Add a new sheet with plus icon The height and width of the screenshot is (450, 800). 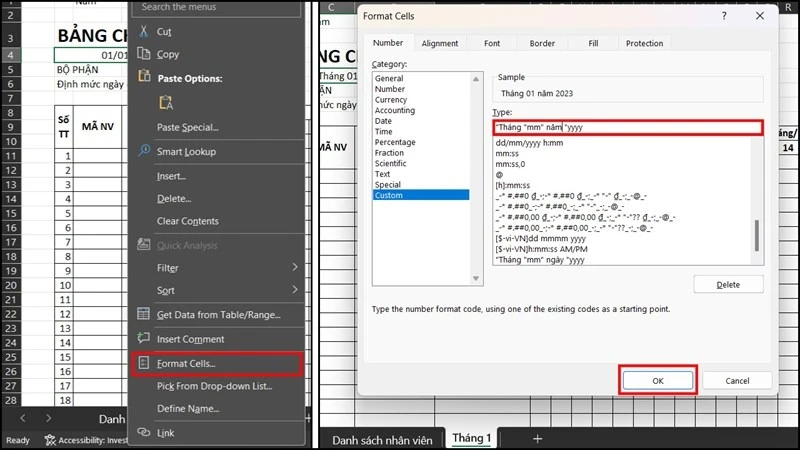pos(537,438)
